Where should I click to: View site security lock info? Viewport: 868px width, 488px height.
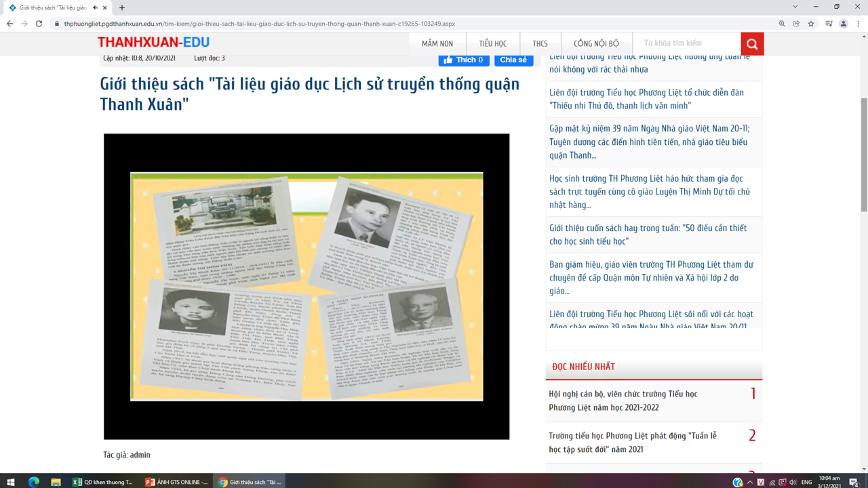pos(57,24)
